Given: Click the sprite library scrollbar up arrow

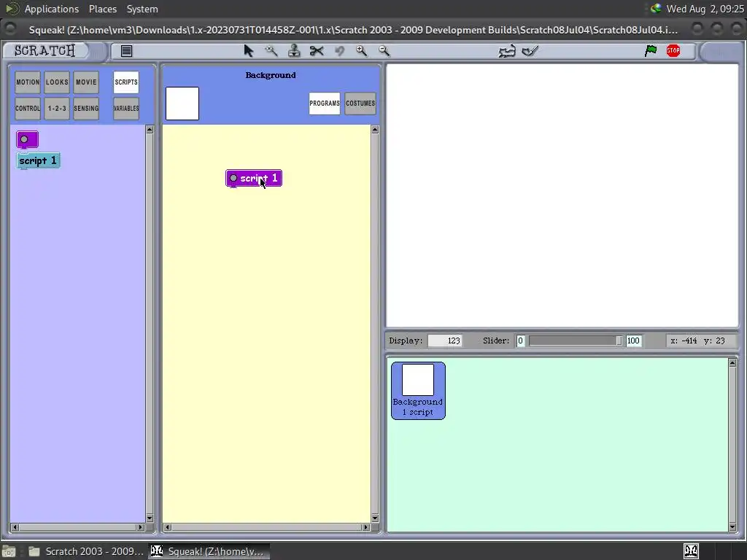Looking at the screenshot, I should pyautogui.click(x=732, y=363).
